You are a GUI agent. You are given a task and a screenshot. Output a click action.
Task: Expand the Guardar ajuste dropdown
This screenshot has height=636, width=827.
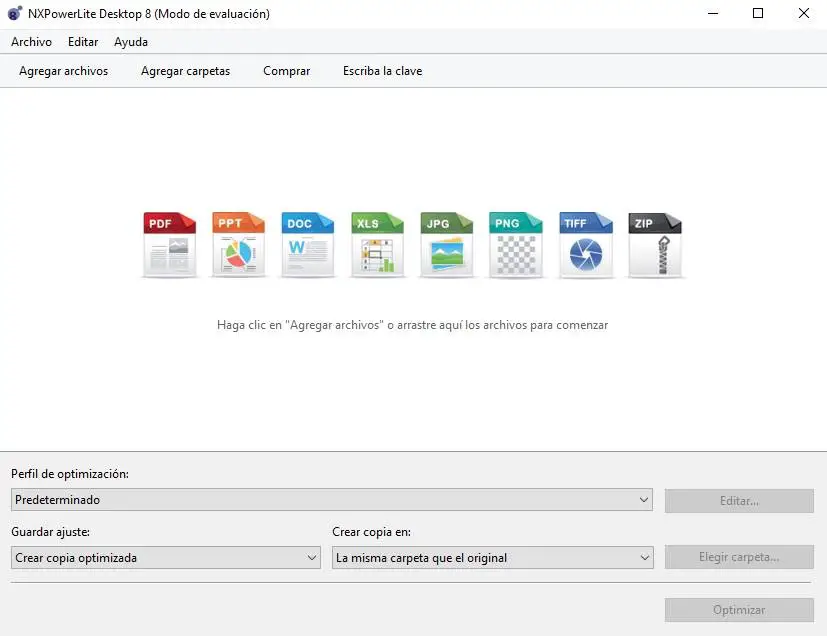[166, 557]
